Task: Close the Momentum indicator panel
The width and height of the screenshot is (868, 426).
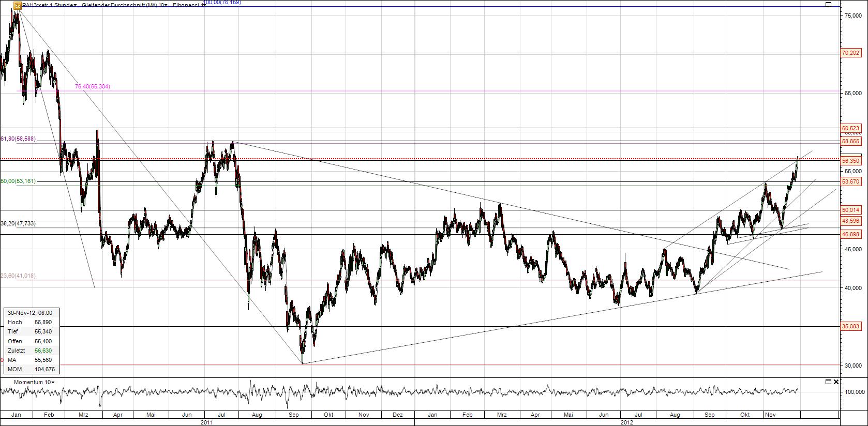Action: (836, 382)
